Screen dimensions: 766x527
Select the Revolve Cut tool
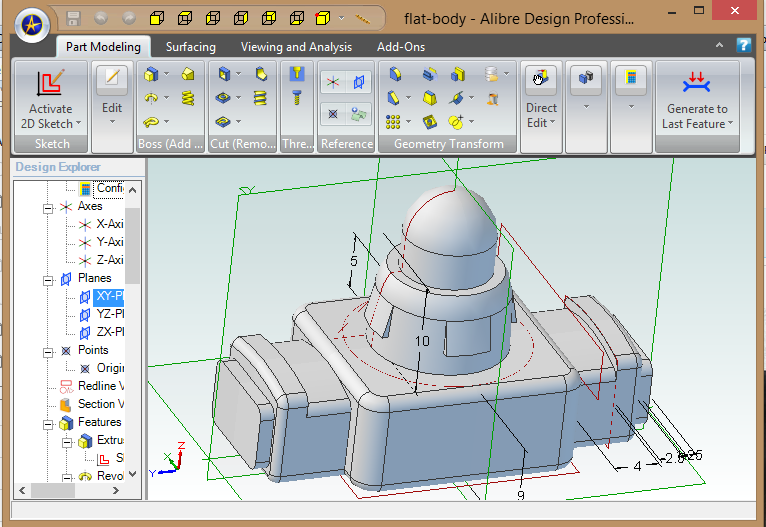point(223,98)
